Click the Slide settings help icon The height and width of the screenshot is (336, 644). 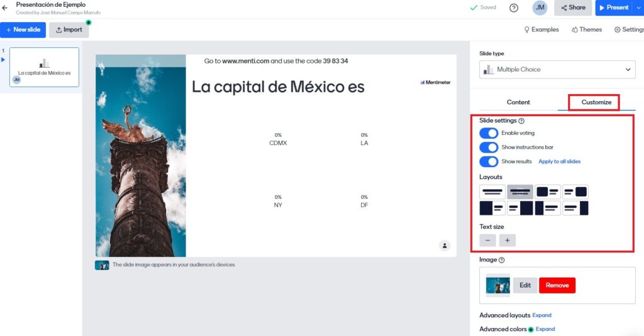click(x=521, y=121)
